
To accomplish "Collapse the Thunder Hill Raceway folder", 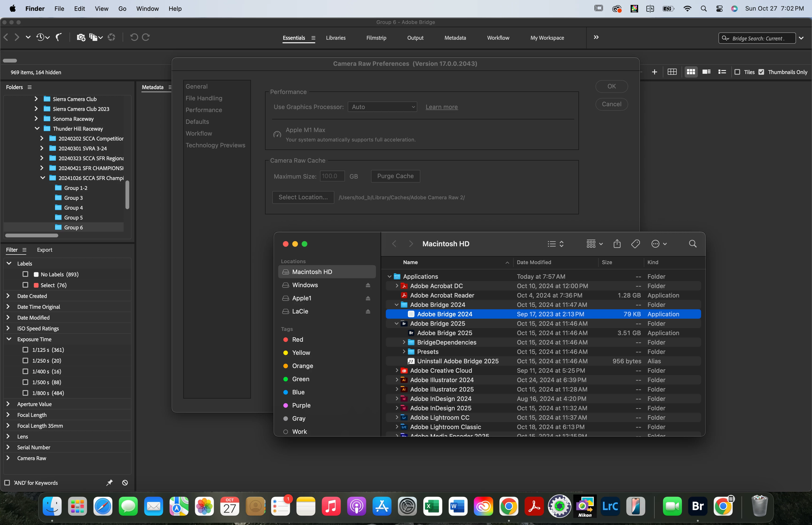I will click(x=37, y=129).
